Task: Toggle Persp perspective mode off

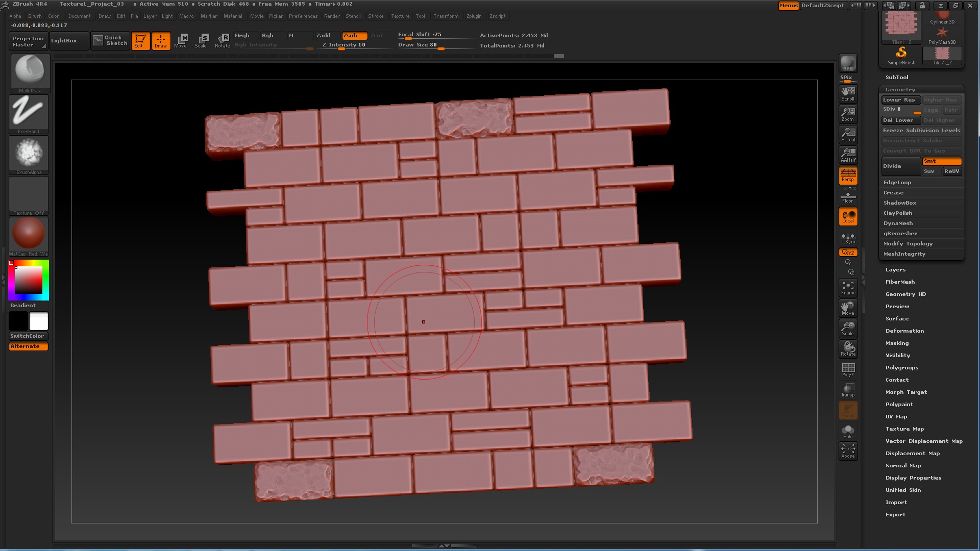Action: 848,175
